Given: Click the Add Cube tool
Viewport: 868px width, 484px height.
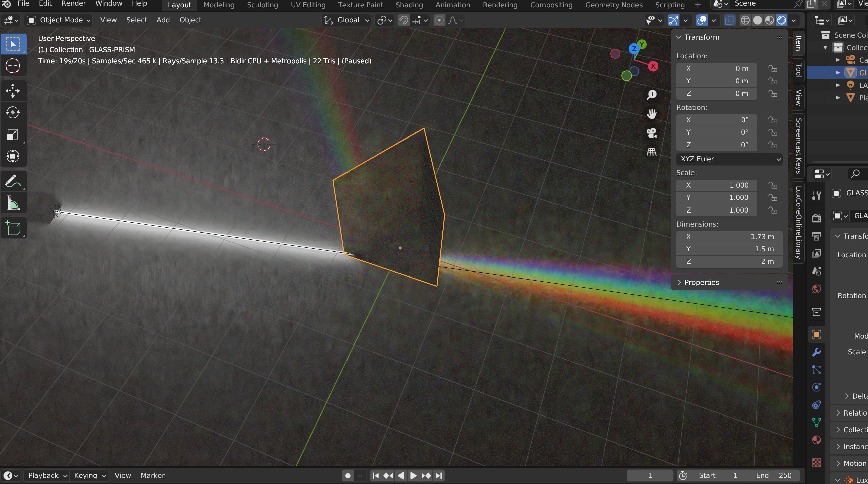Looking at the screenshot, I should [x=13, y=228].
